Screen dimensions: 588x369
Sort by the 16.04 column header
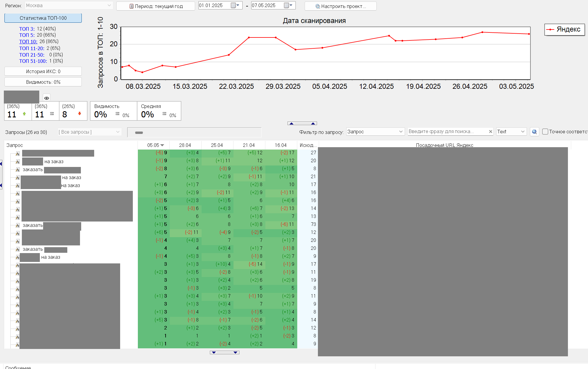tap(281, 145)
